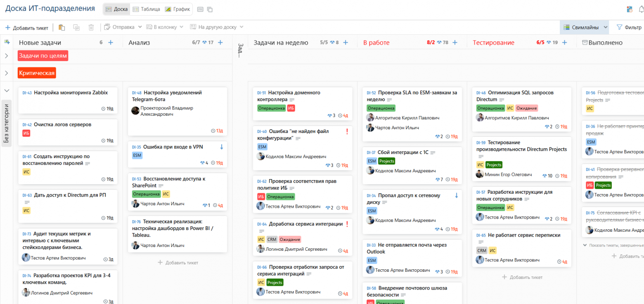
Task: Click the add swimlane icon above swimlanes
Action: click(x=7, y=42)
